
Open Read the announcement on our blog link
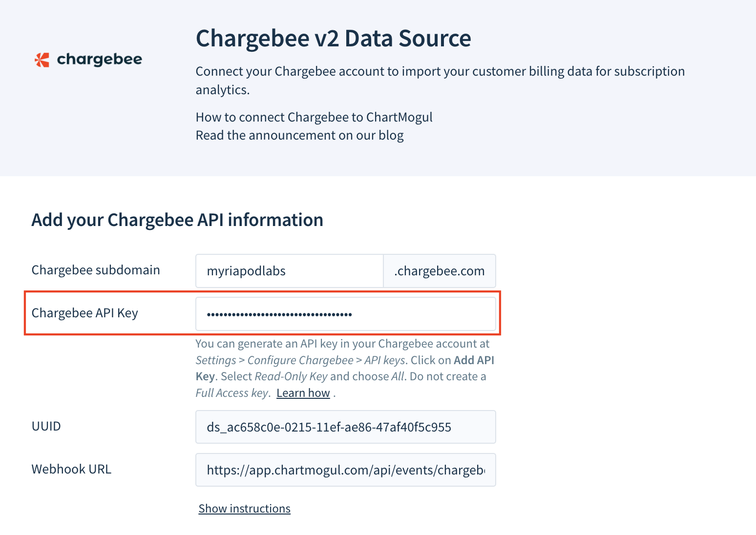(299, 135)
